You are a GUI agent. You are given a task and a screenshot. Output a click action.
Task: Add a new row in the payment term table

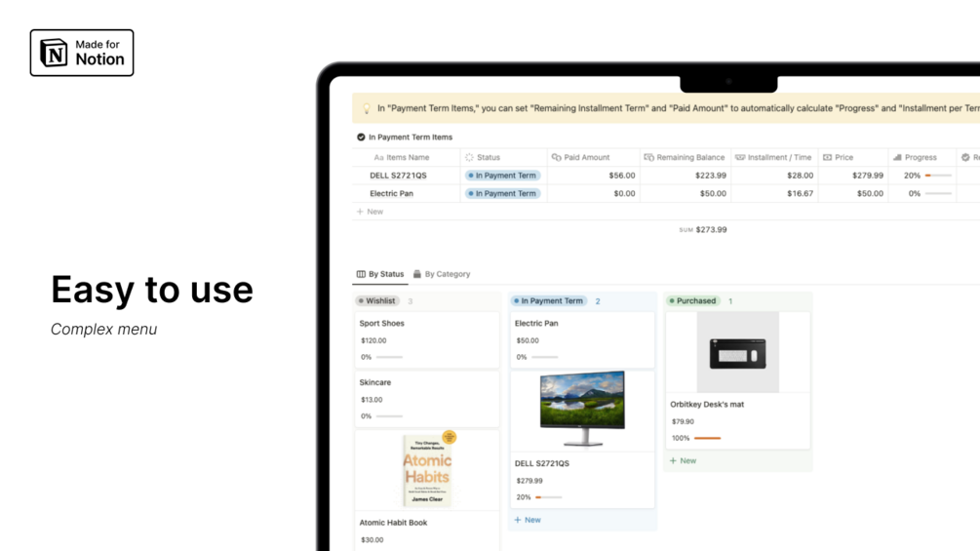pos(370,212)
